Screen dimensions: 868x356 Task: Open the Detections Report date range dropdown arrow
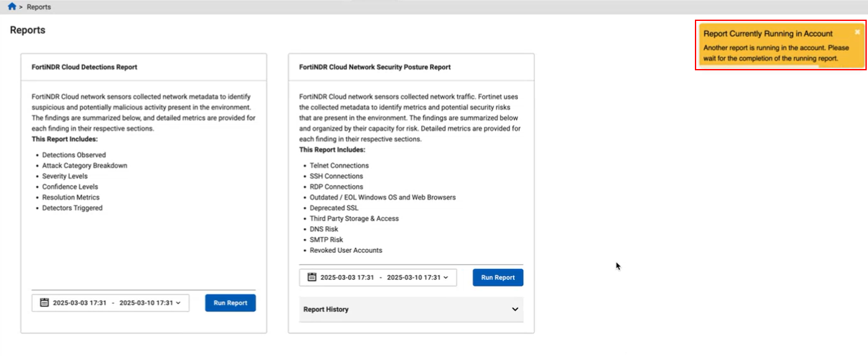(x=178, y=303)
